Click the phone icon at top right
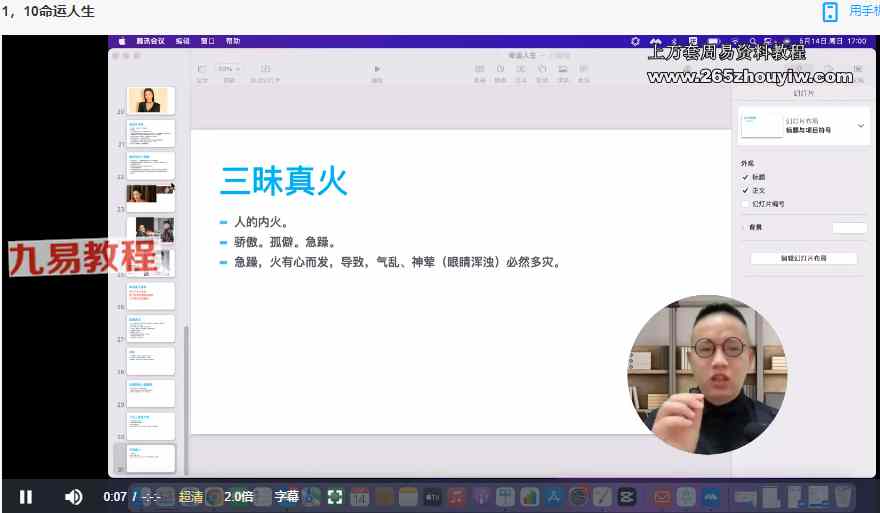The width and height of the screenshot is (880, 513). (829, 12)
